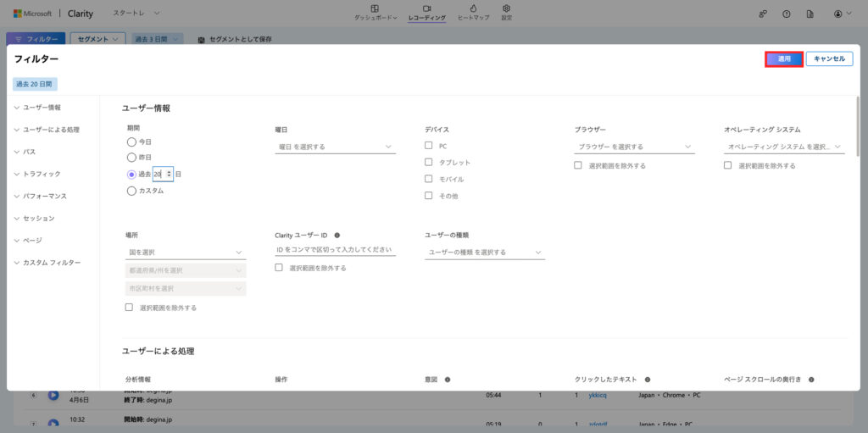Open the ダッシュボード dashboard icon
Screen dimensions: 868x433
coord(375,8)
